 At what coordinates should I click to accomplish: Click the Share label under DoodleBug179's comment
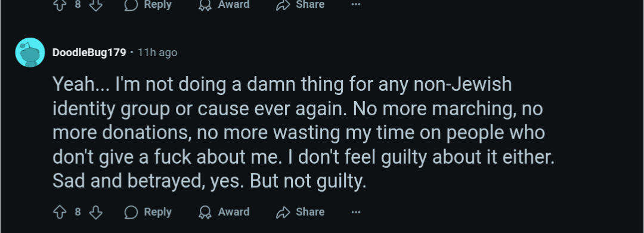(310, 211)
